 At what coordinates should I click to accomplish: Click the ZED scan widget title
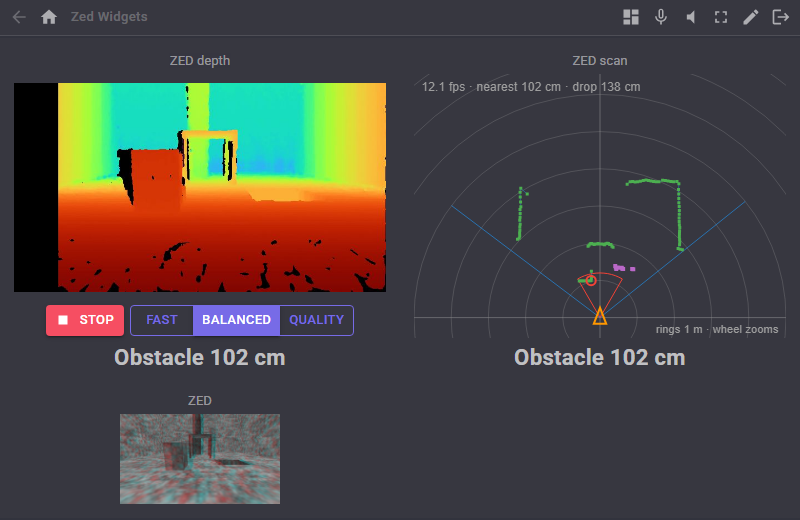pos(600,61)
